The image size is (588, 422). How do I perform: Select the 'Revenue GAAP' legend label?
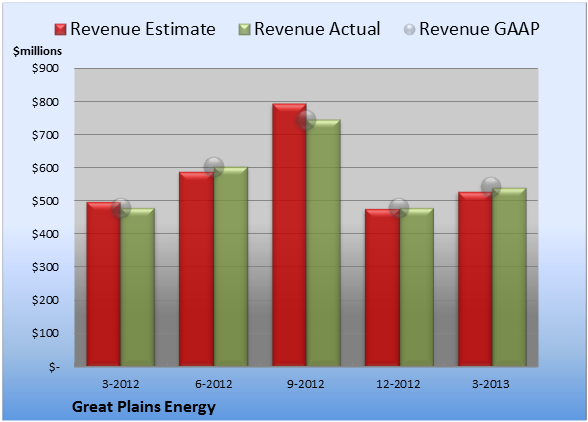[x=479, y=29]
